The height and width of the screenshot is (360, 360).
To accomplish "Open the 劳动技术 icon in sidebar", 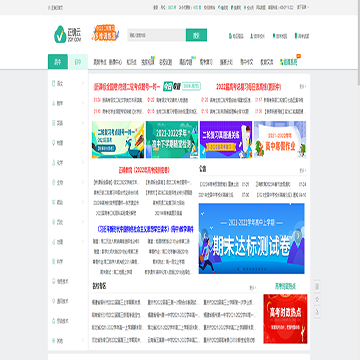I will pyautogui.click(x=54, y=321).
